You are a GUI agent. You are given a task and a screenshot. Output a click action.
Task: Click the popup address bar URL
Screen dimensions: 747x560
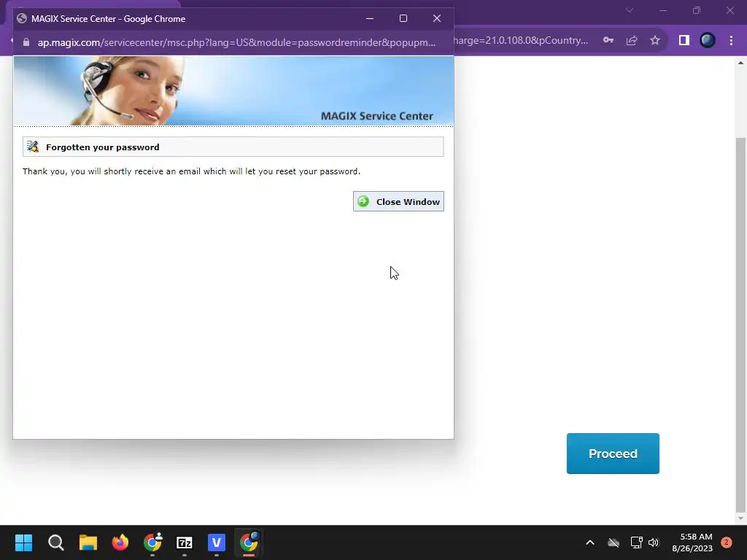pyautogui.click(x=236, y=42)
